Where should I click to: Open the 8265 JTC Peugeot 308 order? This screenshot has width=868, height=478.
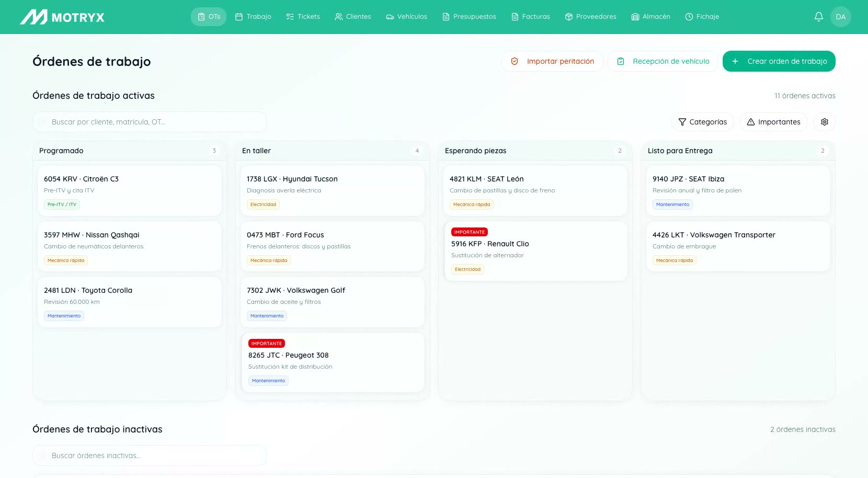(333, 362)
